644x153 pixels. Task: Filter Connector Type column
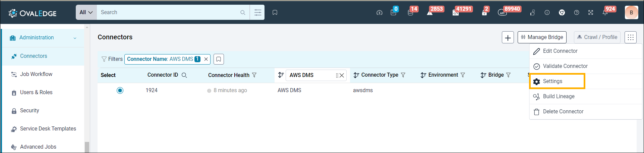(x=403, y=75)
